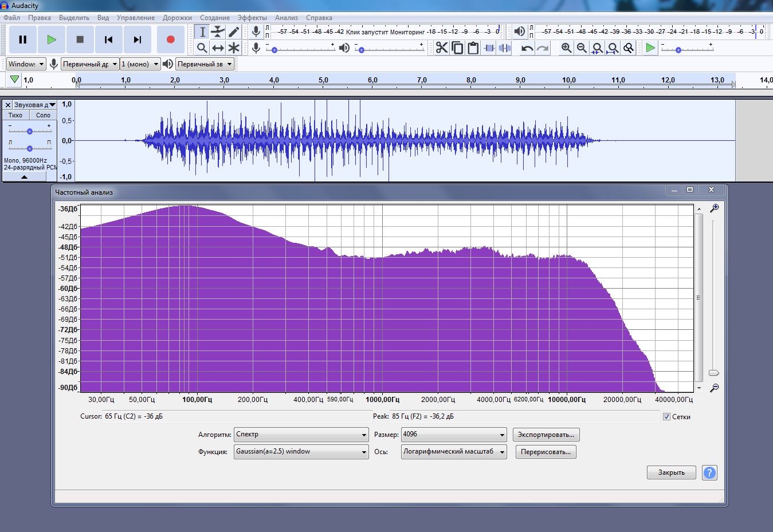Click the Undo arrow icon
This screenshot has height=532, width=773.
[527, 48]
